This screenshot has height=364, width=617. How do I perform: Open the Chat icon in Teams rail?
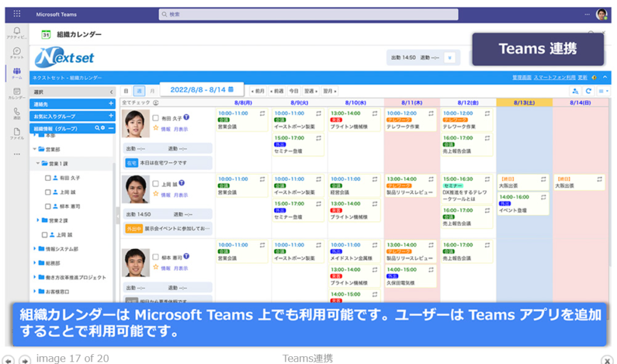(x=16, y=51)
